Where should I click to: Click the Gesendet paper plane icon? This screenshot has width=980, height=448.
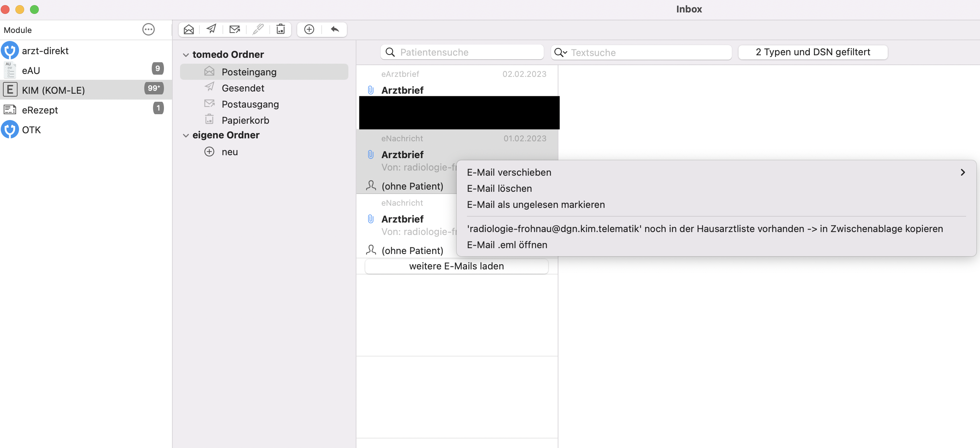coord(209,87)
